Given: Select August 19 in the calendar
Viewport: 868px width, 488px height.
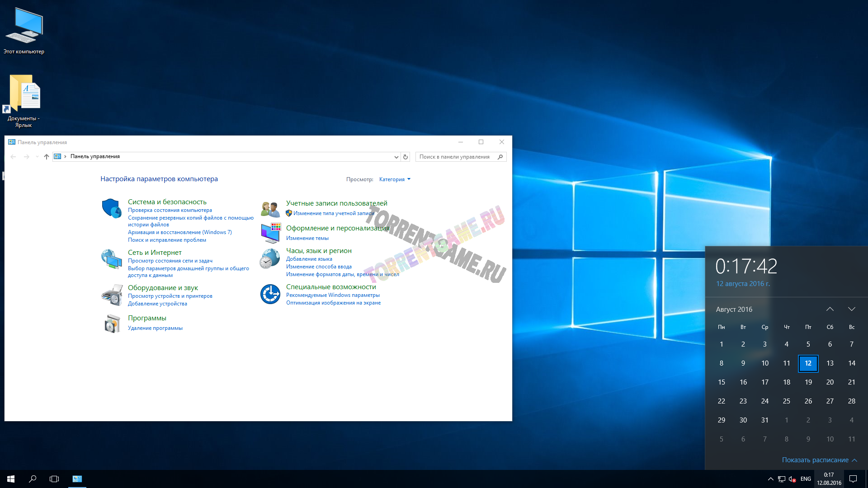Looking at the screenshot, I should point(808,382).
